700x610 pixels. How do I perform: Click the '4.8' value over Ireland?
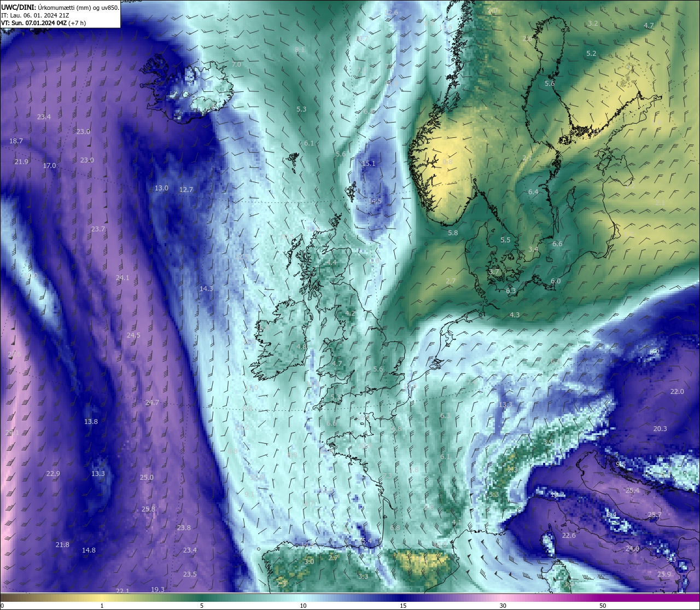[301, 347]
